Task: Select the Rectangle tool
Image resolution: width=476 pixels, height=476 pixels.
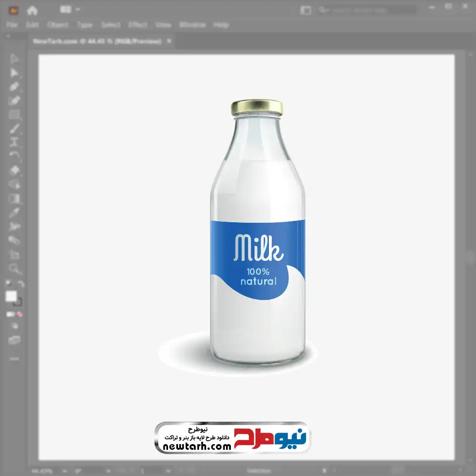Action: (14, 115)
